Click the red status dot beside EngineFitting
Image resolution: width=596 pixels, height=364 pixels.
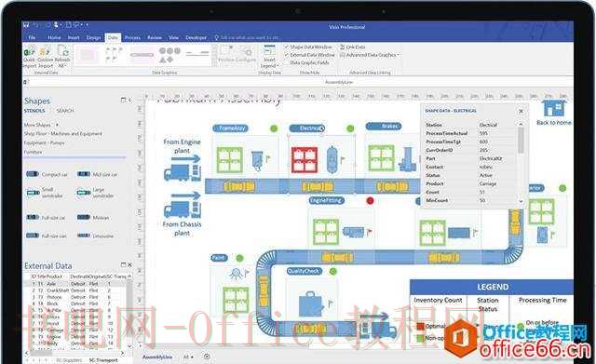370,200
